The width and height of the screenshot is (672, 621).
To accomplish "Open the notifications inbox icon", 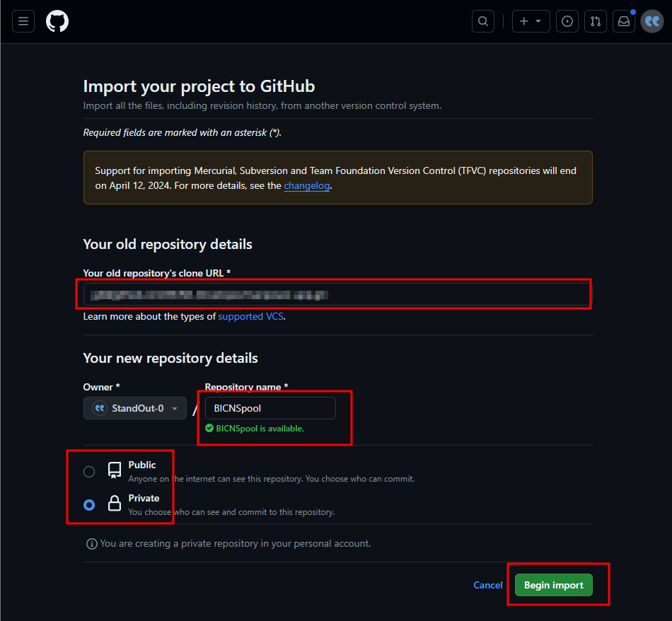I will pos(624,21).
